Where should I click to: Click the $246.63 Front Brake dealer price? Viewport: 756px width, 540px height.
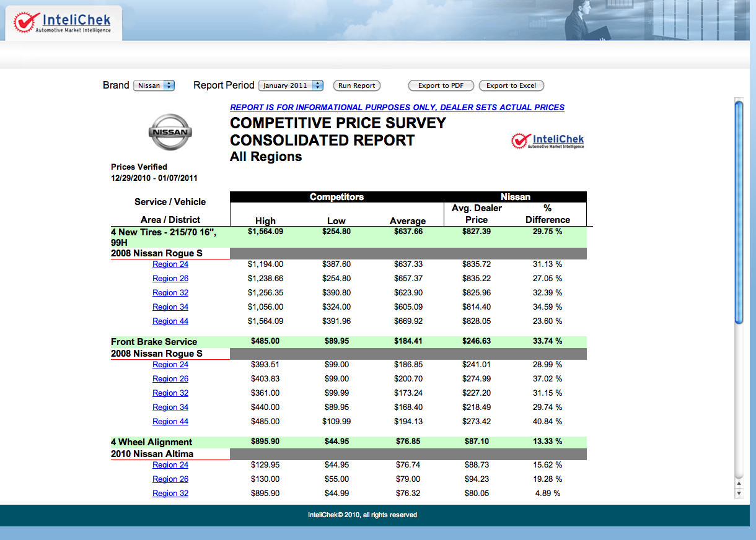(x=476, y=341)
